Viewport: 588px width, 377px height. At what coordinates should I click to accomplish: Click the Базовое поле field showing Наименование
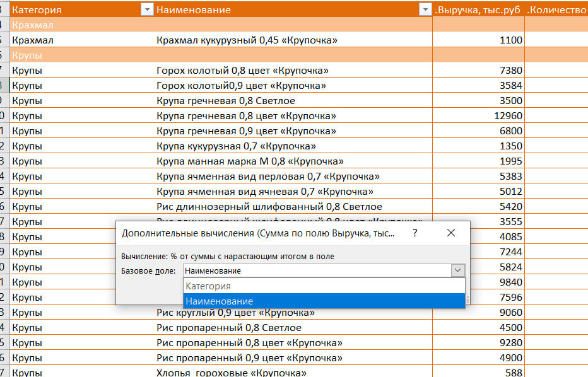tap(317, 270)
